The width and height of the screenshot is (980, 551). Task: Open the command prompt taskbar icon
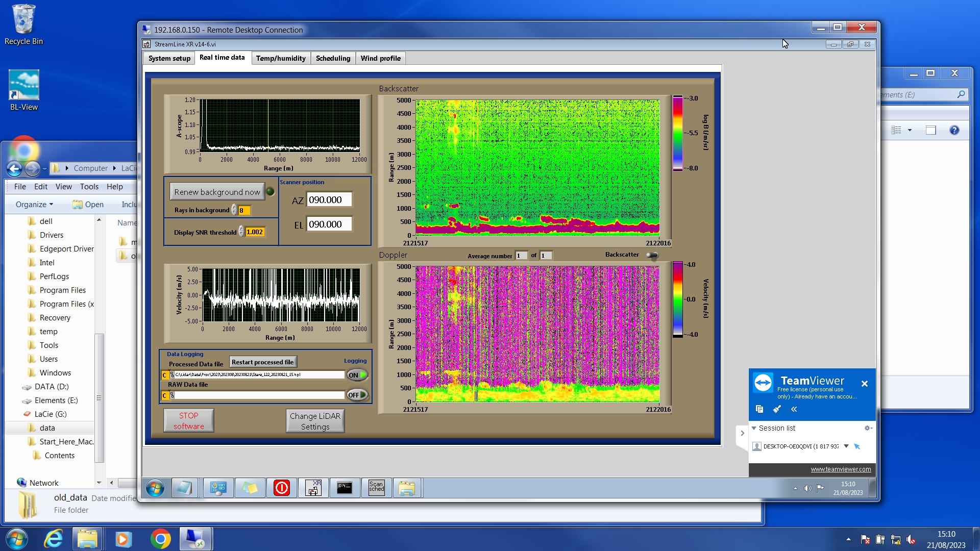[345, 488]
